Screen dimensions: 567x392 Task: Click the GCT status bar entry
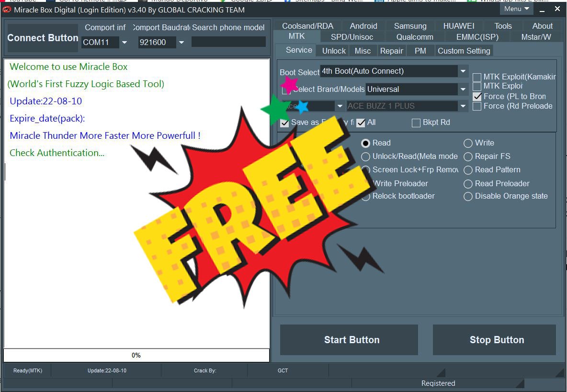(x=283, y=370)
